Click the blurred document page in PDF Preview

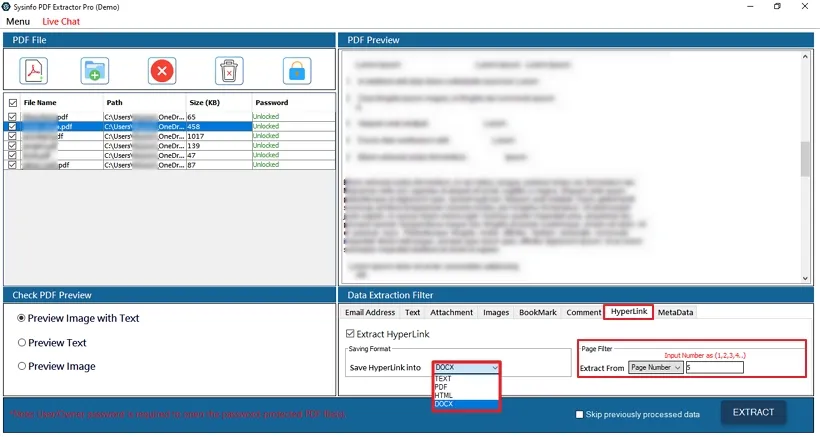pos(570,167)
